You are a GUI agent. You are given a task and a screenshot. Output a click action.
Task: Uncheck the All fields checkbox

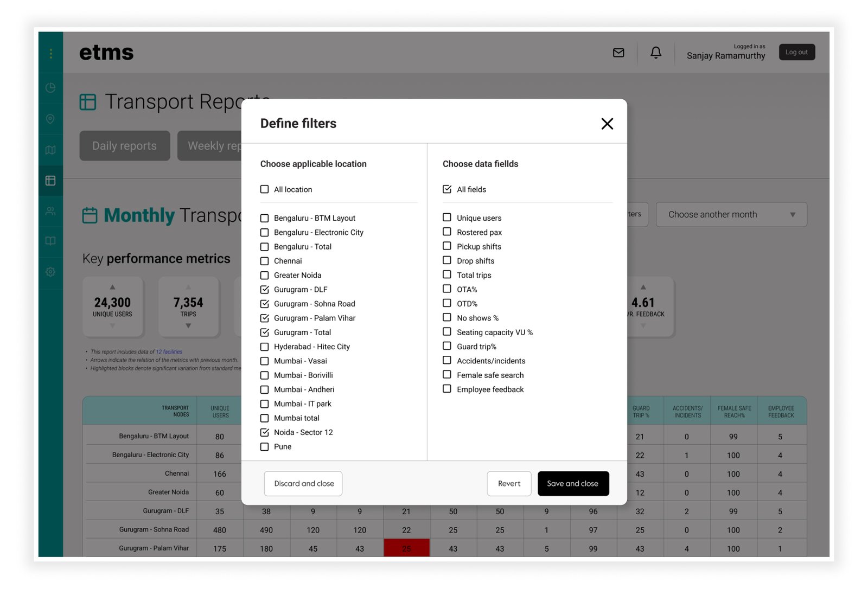[447, 189]
